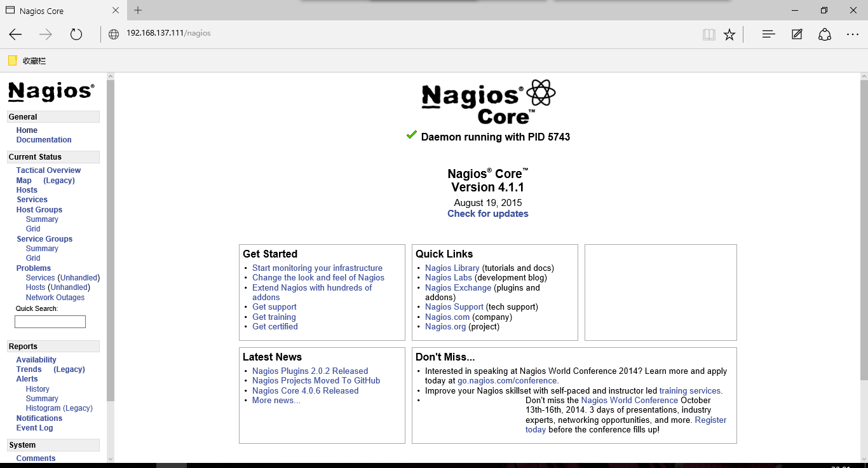868x468 pixels.
Task: Open Nagios Library quick link
Action: [452, 268]
